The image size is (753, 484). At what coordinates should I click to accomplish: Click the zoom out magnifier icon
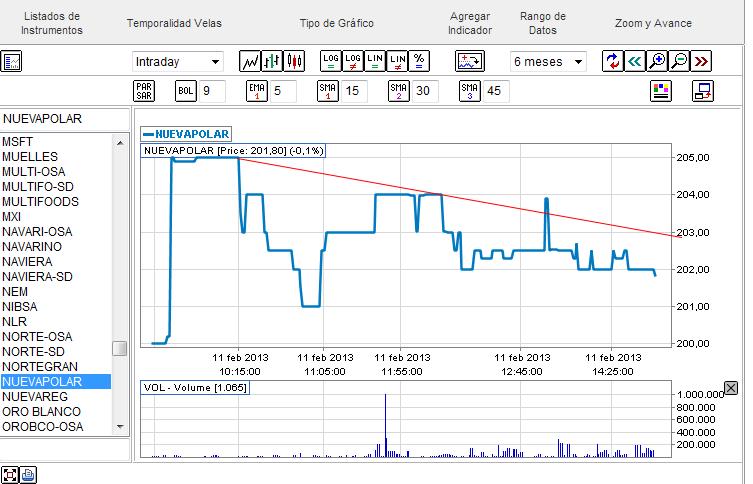(x=679, y=61)
